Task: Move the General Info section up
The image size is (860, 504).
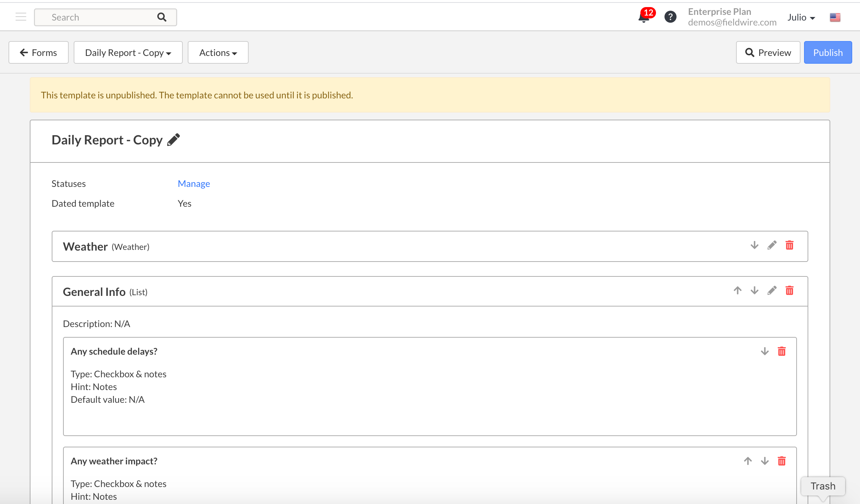Action: click(737, 291)
